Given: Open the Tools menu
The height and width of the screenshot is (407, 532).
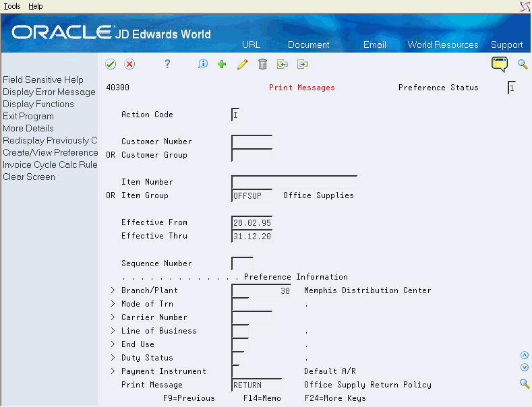Looking at the screenshot, I should tap(12, 7).
